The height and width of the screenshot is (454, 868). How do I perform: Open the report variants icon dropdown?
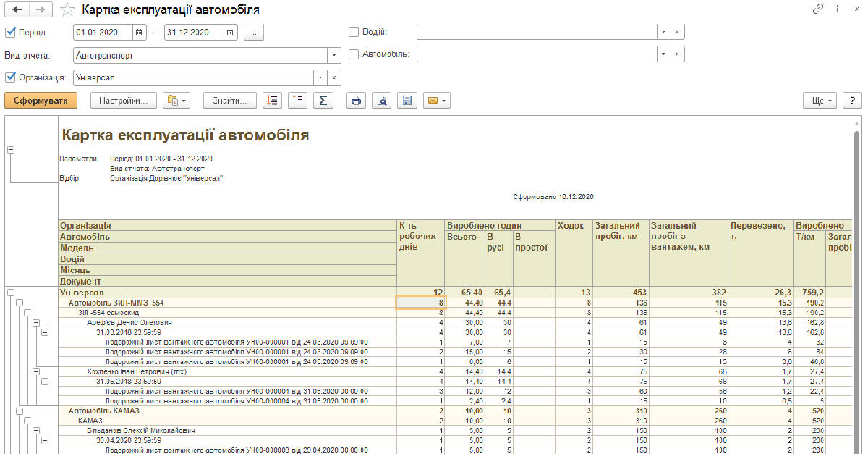point(176,101)
